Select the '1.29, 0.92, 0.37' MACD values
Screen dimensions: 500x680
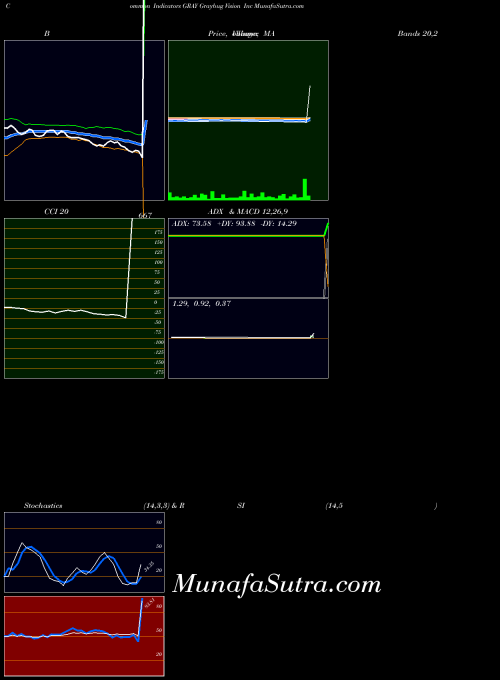202,304
